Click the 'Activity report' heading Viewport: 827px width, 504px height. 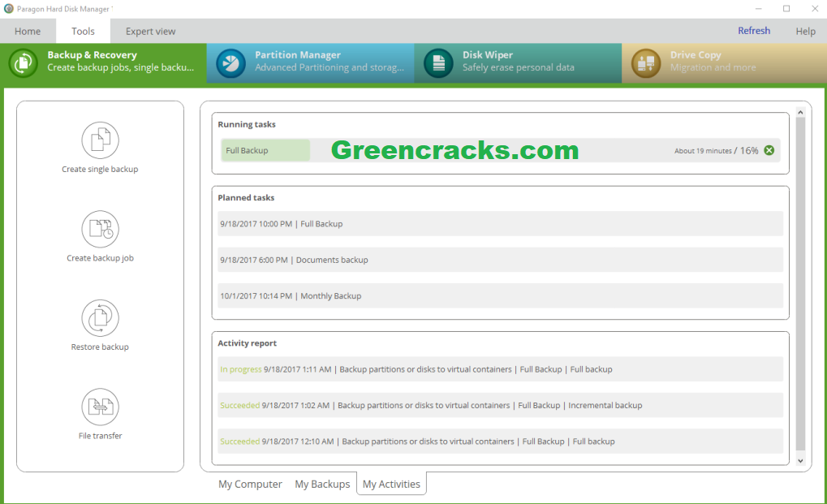click(x=247, y=343)
